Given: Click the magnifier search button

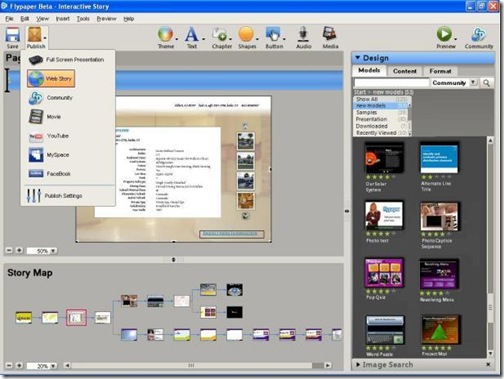Looking at the screenshot, I should (x=486, y=83).
